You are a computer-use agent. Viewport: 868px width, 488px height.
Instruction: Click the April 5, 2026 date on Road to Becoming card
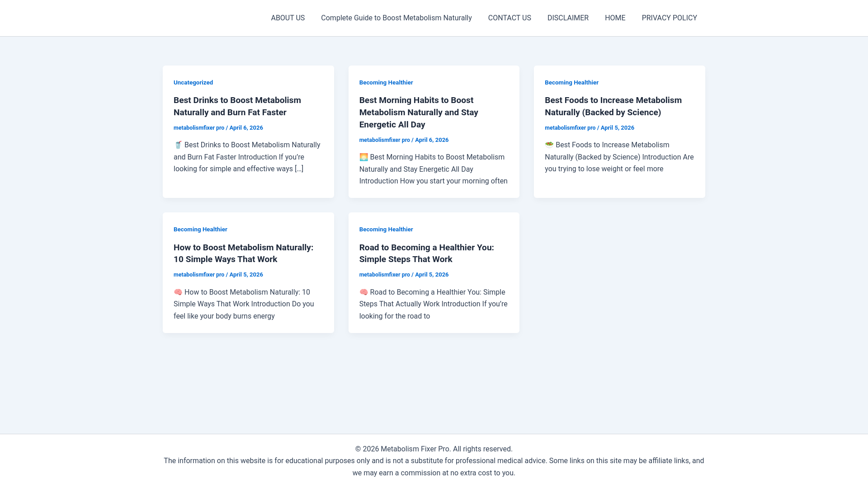pyautogui.click(x=432, y=275)
